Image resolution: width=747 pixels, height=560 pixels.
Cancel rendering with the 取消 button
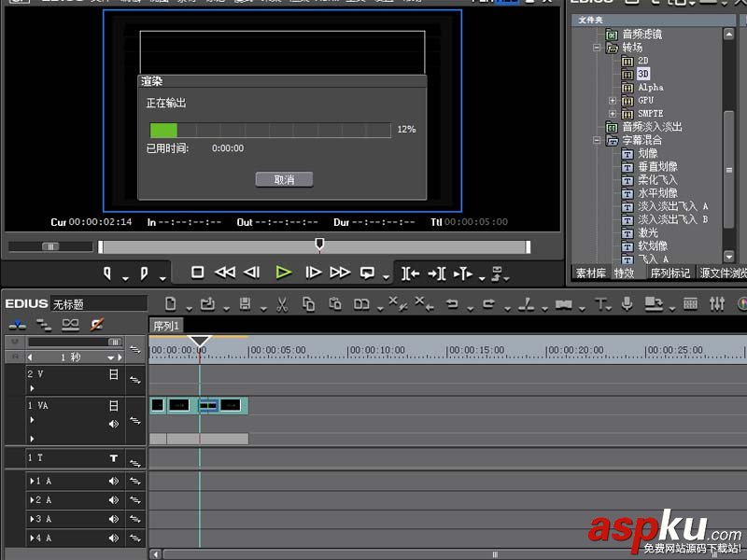(284, 179)
